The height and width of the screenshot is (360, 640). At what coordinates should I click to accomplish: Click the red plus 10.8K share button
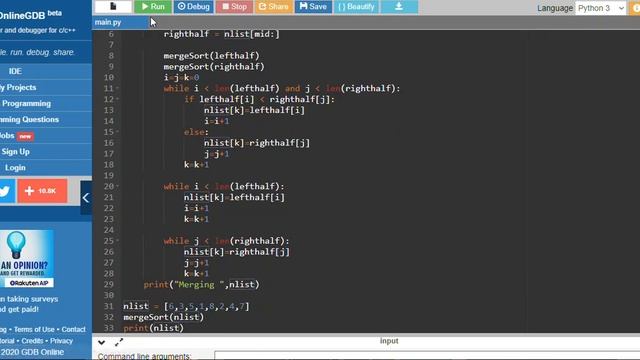(x=42, y=191)
